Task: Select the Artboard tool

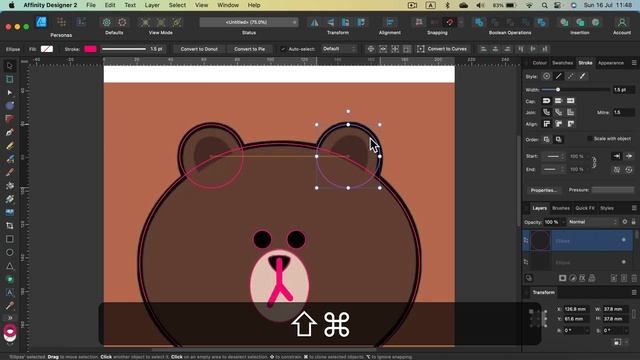Action: tap(10, 79)
